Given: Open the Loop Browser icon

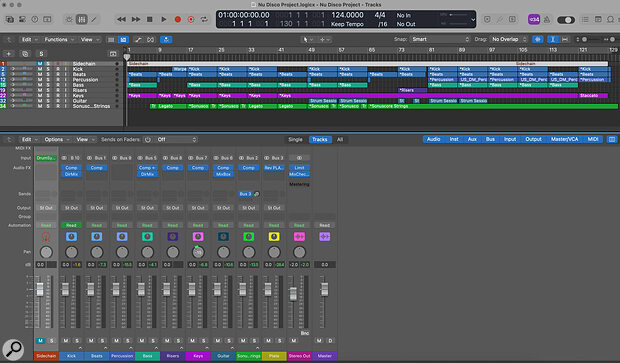Looking at the screenshot, I should [611, 19].
